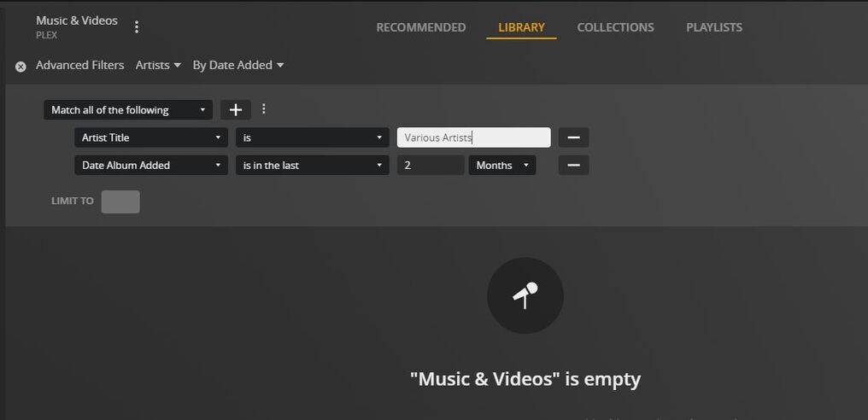Change the 'is' operator dropdown
868x420 pixels.
(x=312, y=137)
